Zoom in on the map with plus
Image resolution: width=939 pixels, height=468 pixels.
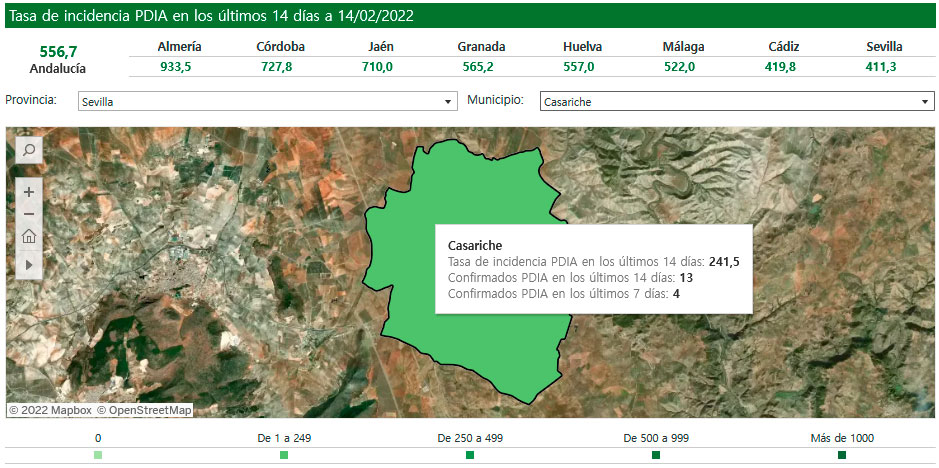point(29,191)
